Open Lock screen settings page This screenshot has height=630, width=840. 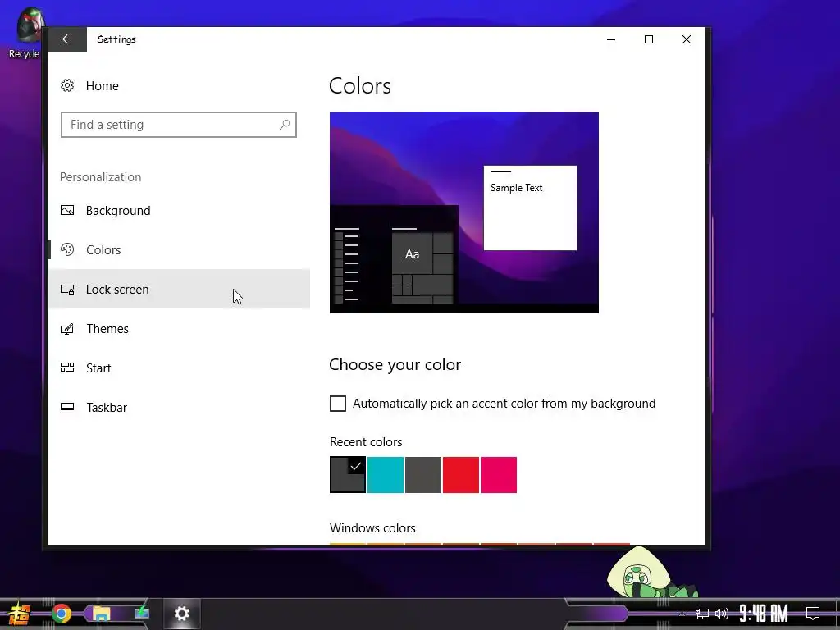(179, 290)
